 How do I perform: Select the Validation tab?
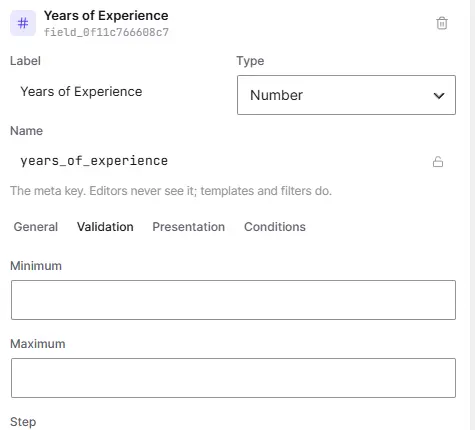(105, 227)
